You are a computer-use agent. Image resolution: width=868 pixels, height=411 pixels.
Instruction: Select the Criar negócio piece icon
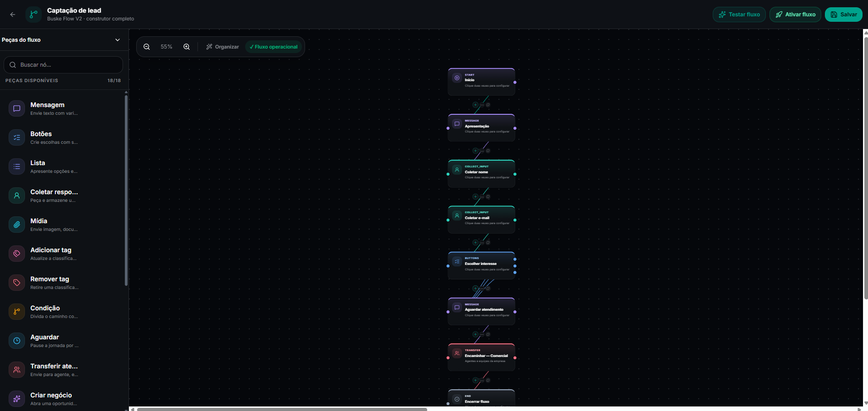17,399
